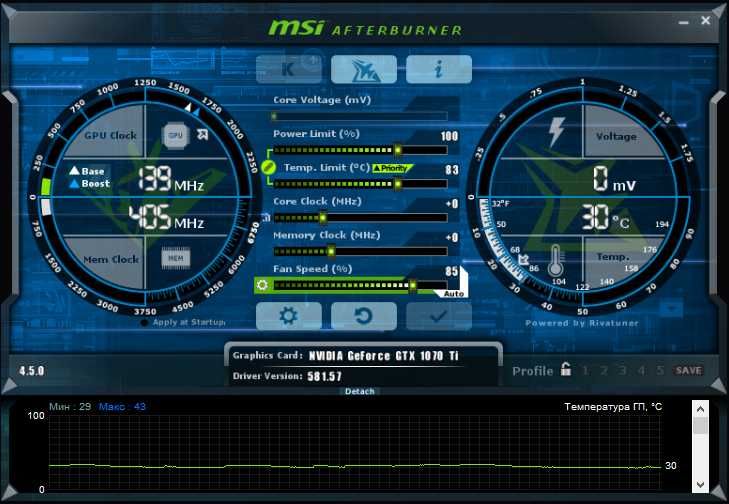Click the graphics card name GTX 1070 Ti
The width and height of the screenshot is (729, 504).
click(x=384, y=356)
